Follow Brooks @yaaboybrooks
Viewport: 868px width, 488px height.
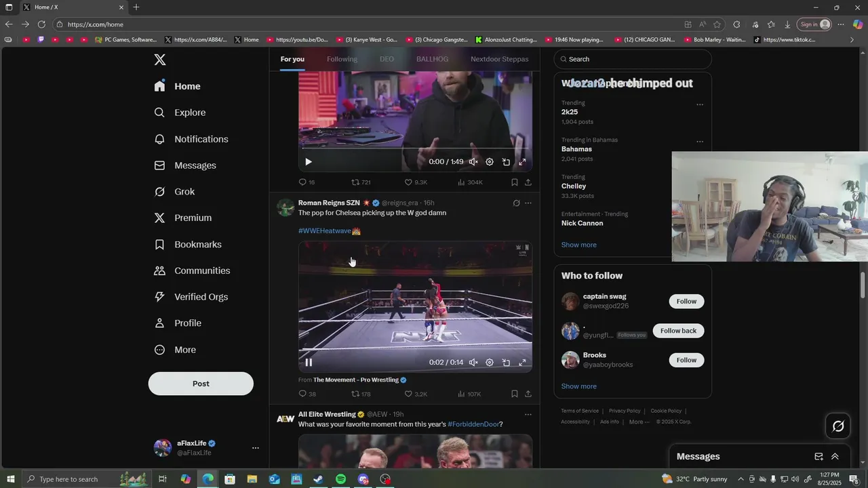686,360
